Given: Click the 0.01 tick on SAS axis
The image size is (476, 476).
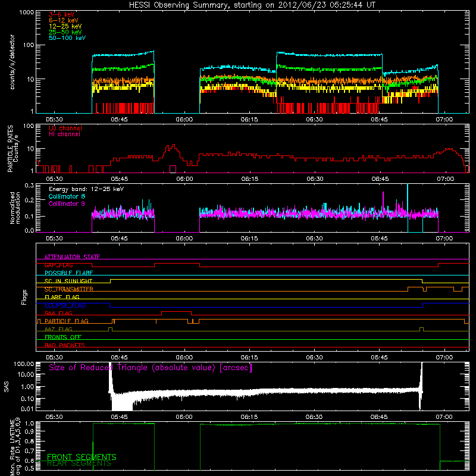Looking at the screenshot, I should tap(27, 409).
